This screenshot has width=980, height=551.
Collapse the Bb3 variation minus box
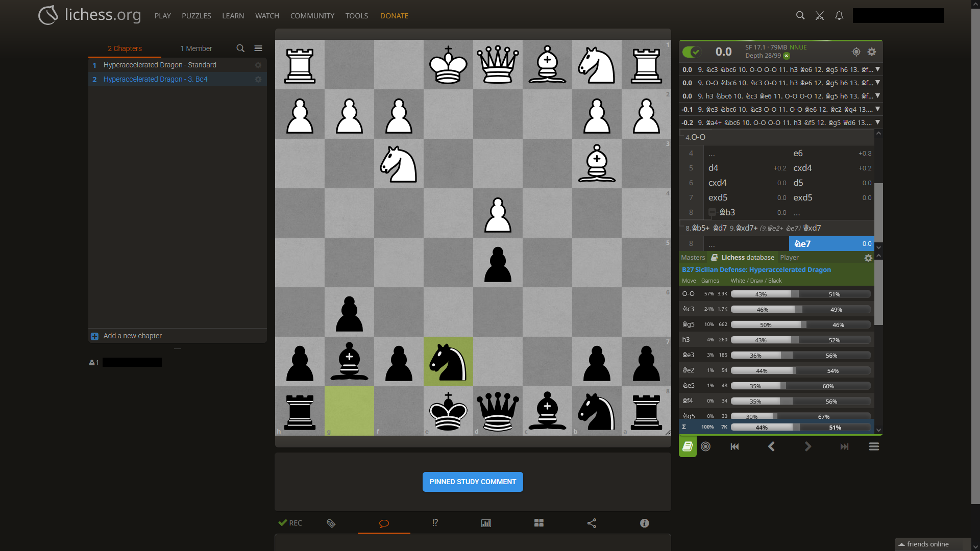pos(712,212)
